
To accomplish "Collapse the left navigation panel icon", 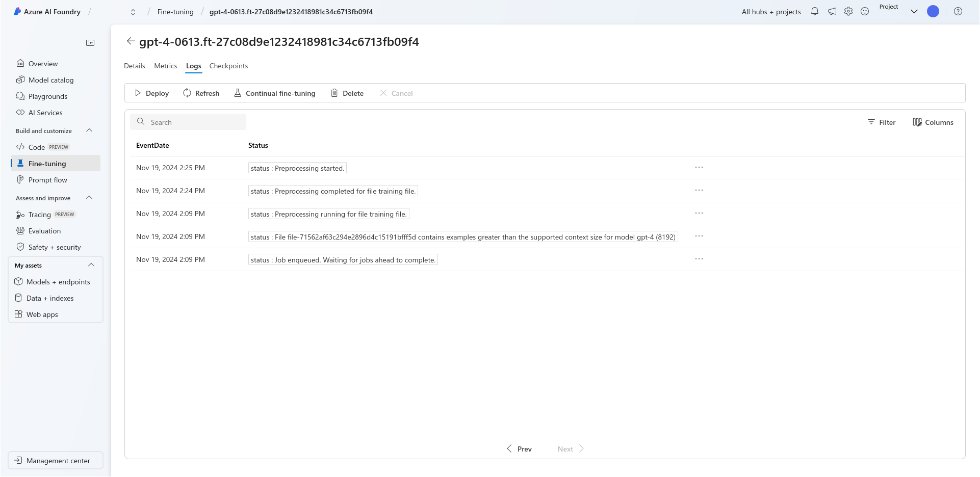I will pyautogui.click(x=90, y=43).
